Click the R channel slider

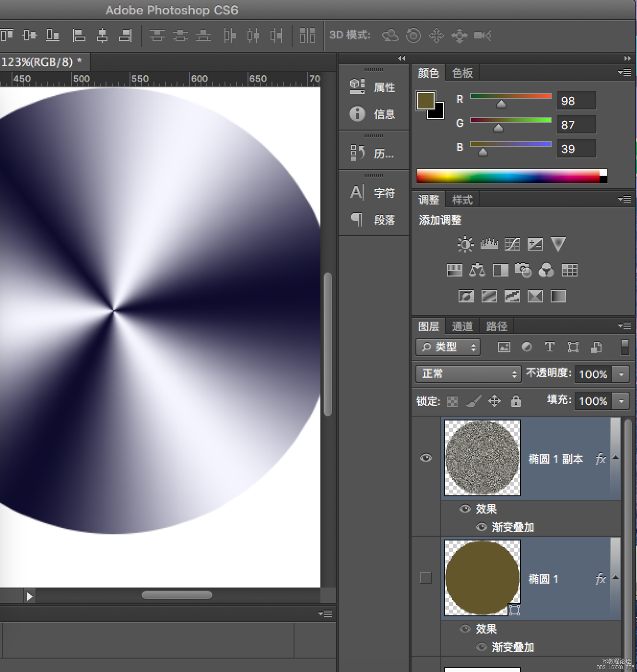(x=510, y=100)
